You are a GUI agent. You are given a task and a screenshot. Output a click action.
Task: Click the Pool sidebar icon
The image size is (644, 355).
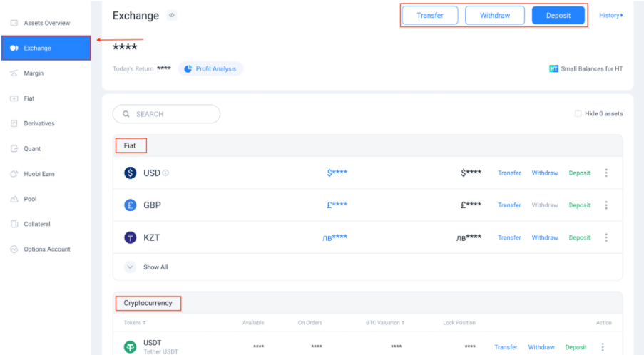[14, 199]
